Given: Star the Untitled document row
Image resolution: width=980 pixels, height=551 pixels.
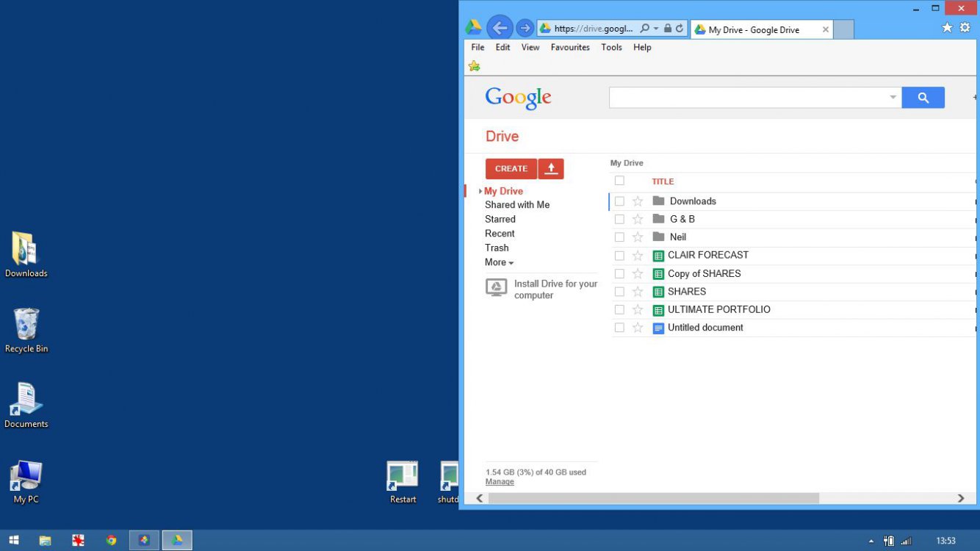Looking at the screenshot, I should 638,328.
